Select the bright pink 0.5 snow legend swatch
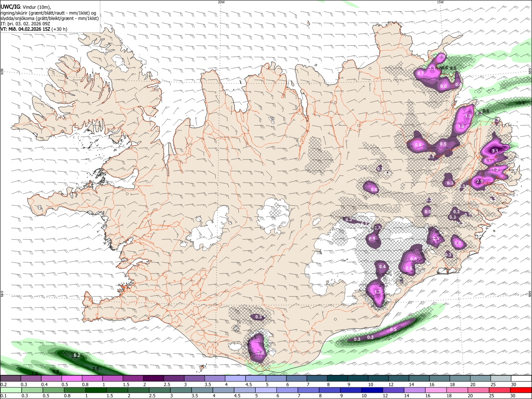The width and height of the screenshot is (532, 399). tap(71, 379)
